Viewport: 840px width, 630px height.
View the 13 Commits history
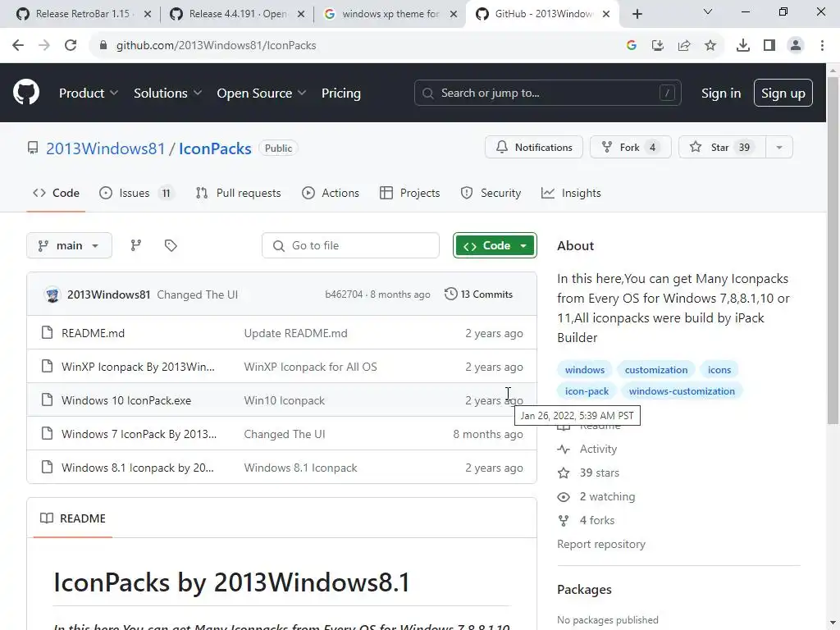(478, 294)
